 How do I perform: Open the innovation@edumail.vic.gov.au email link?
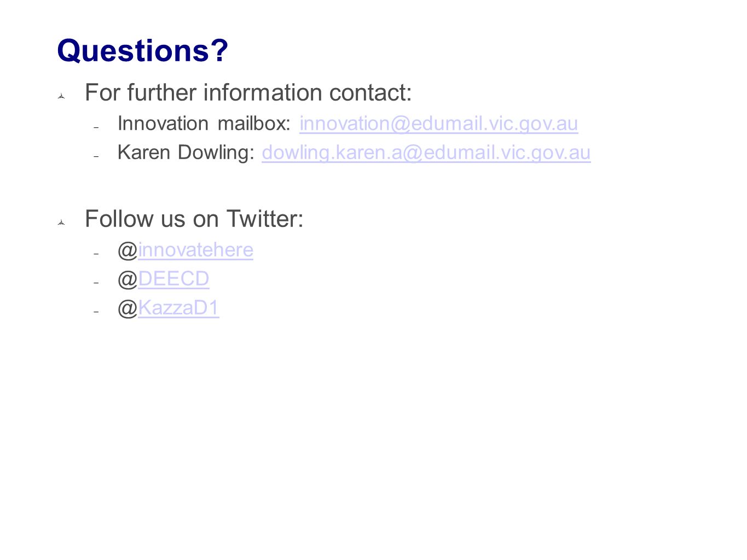[x=438, y=124]
